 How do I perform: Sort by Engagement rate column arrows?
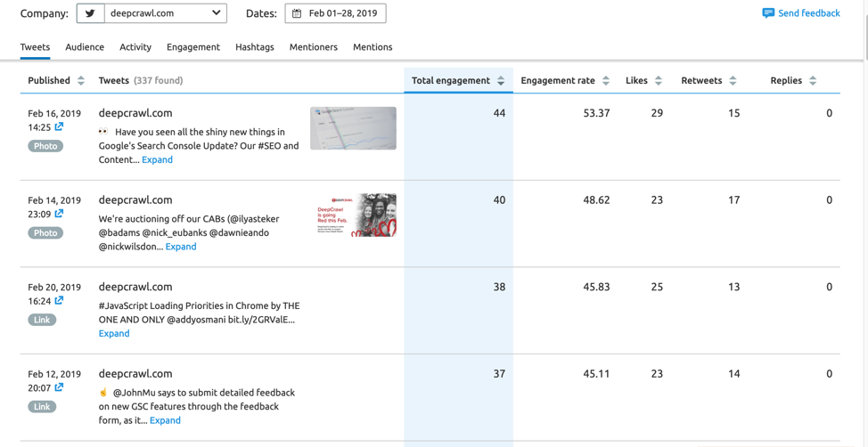[x=606, y=81]
